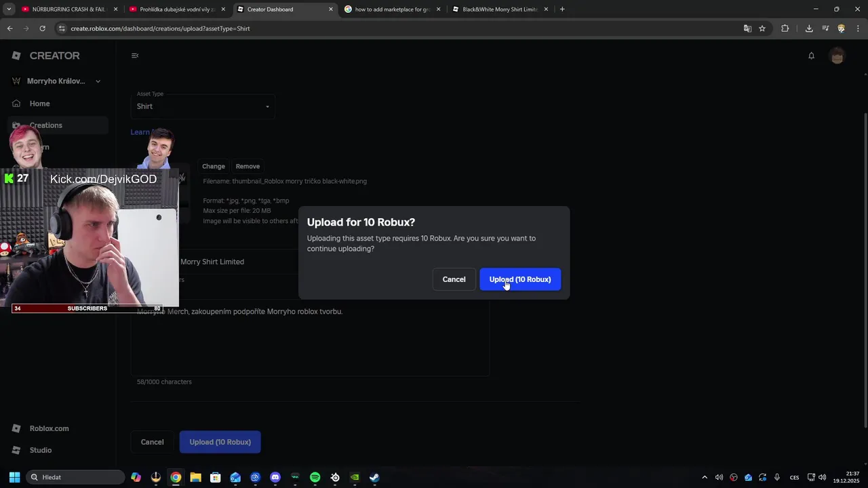
Task: Open the Chrome downloads icon
Action: (x=809, y=28)
